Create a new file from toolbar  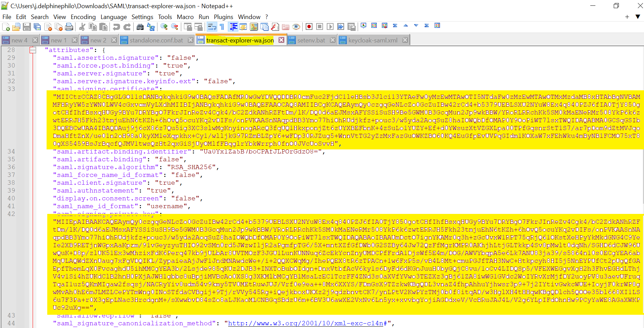pos(6,26)
